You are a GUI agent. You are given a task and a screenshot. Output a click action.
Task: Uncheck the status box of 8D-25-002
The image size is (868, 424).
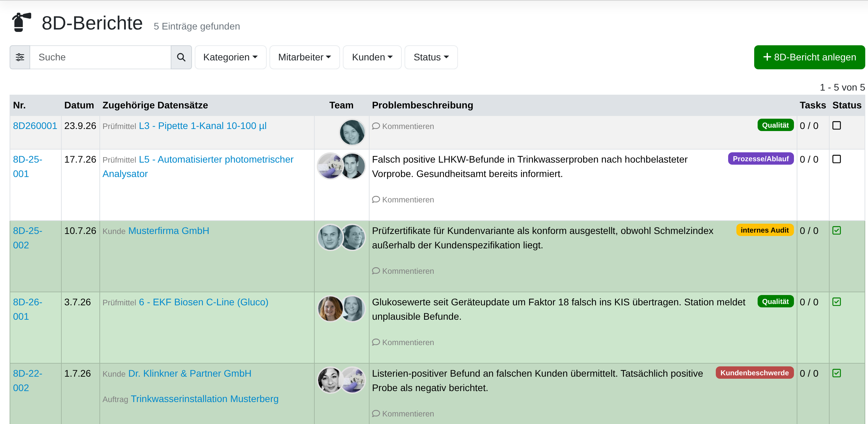point(836,231)
